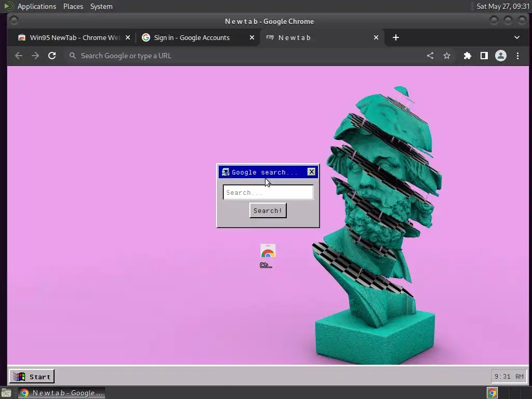
Task: Click the share page icon
Action: tap(430, 56)
